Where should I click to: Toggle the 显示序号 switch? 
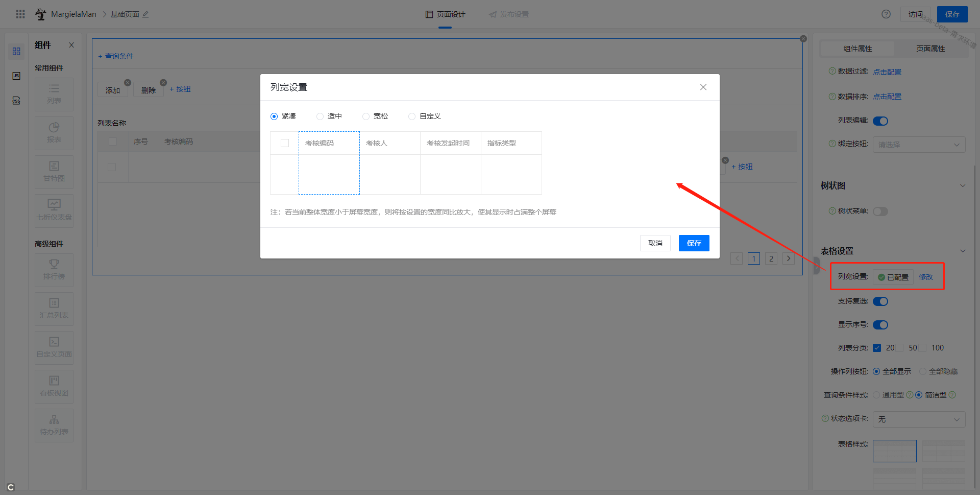(x=880, y=325)
